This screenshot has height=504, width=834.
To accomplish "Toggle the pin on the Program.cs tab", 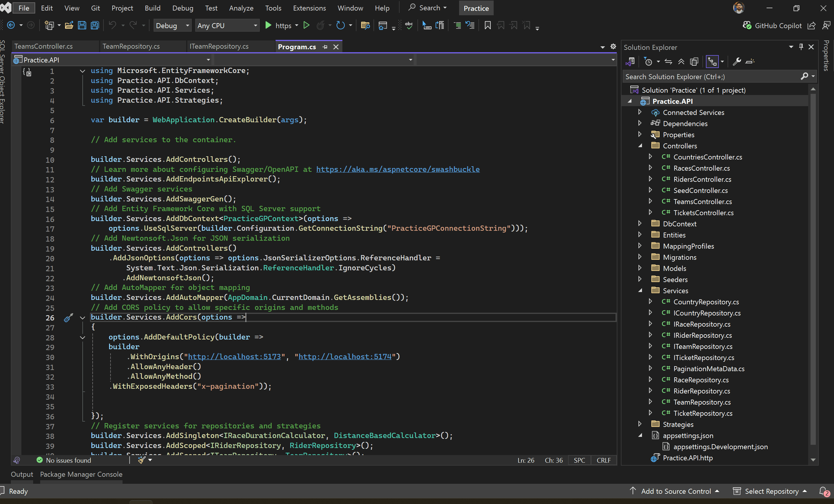I will coord(325,47).
